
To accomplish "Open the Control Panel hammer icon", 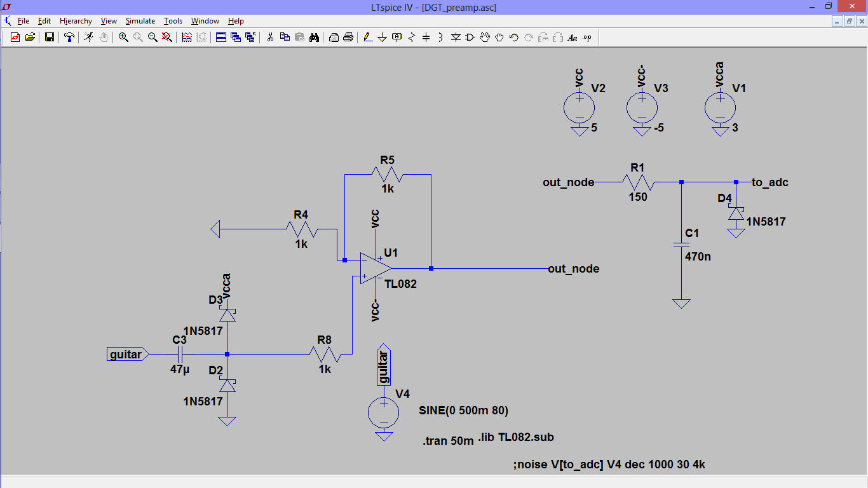I will point(69,37).
